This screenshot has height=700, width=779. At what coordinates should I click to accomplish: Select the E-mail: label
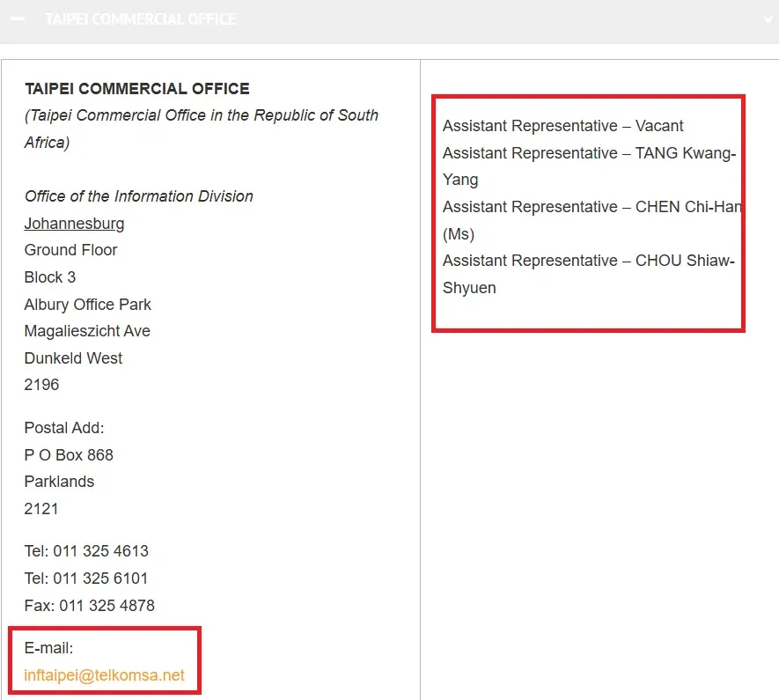coord(48,648)
